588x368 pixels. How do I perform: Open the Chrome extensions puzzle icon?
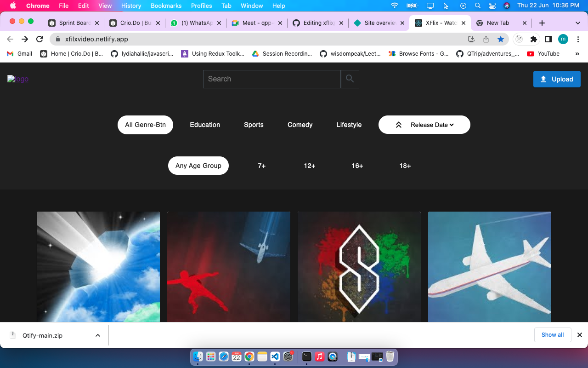coord(534,39)
